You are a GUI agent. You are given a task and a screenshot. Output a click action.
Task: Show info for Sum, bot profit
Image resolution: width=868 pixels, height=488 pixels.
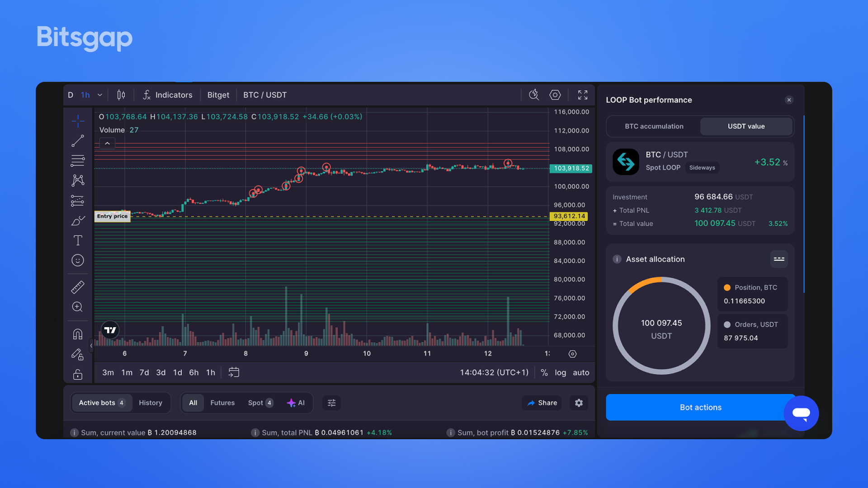pyautogui.click(x=451, y=432)
